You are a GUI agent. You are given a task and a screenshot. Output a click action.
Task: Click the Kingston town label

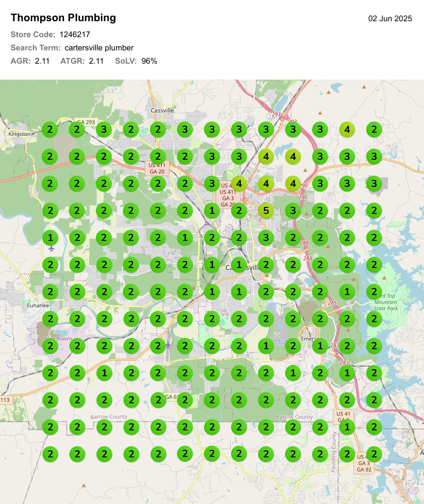pyautogui.click(x=19, y=134)
